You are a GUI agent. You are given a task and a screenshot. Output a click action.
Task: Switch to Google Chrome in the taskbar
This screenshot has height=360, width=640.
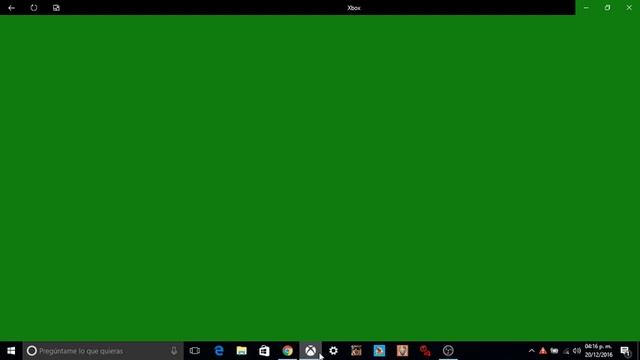point(287,351)
